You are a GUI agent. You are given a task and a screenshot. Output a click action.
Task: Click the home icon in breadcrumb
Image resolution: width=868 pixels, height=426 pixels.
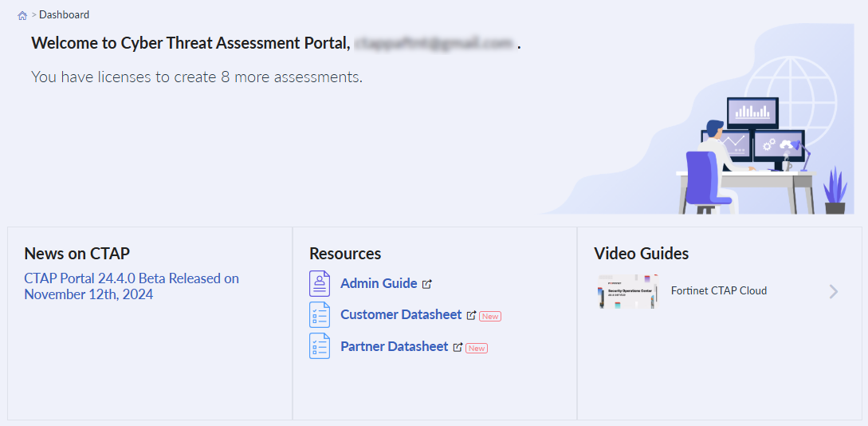(22, 15)
